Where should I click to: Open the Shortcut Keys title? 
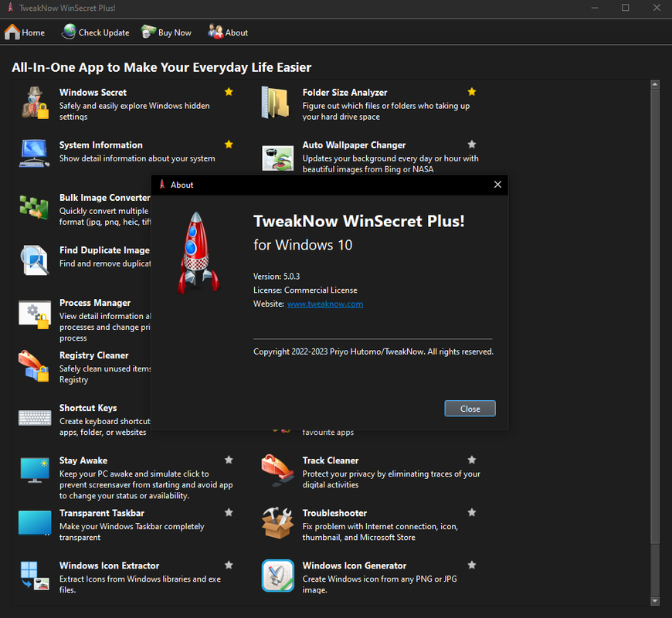88,408
